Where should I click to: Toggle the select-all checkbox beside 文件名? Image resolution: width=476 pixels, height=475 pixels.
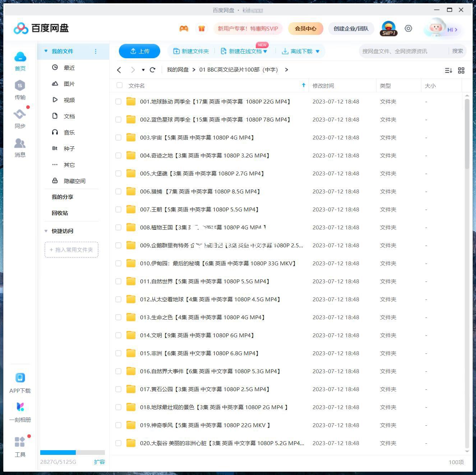[119, 85]
